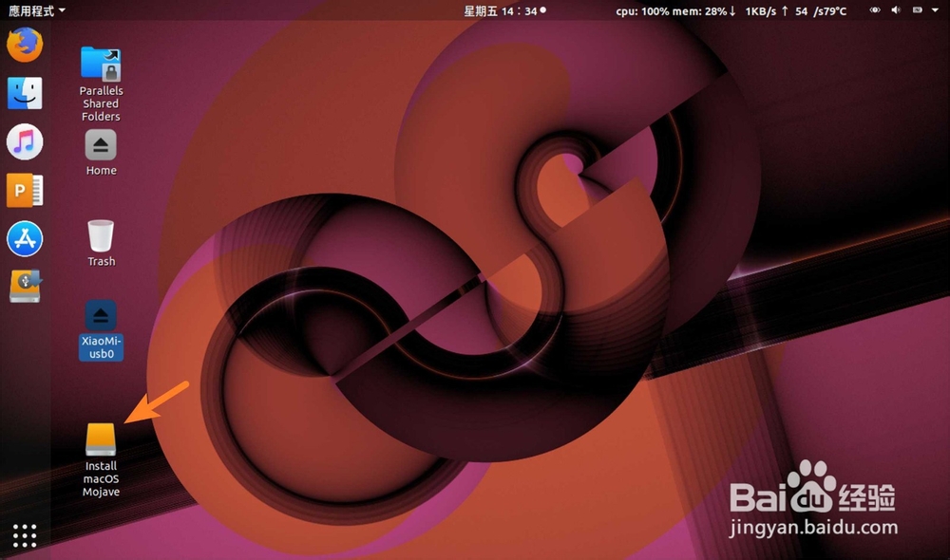The width and height of the screenshot is (950, 560).
Task: Select the Trash desktop icon
Action: click(101, 243)
